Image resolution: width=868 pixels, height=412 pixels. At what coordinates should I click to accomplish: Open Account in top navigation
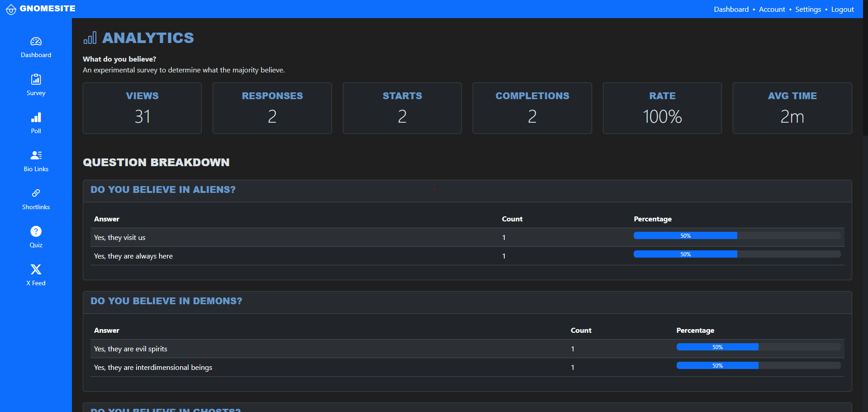pos(772,10)
